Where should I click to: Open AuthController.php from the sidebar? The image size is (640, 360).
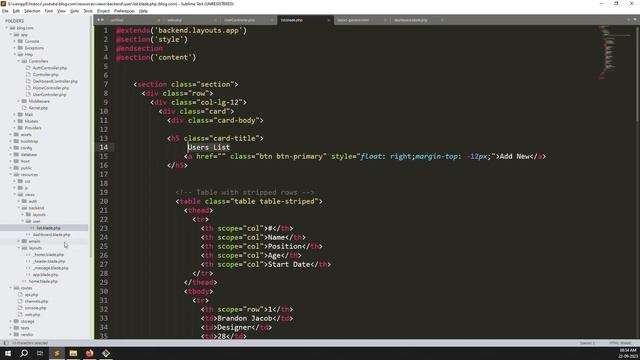[x=50, y=68]
